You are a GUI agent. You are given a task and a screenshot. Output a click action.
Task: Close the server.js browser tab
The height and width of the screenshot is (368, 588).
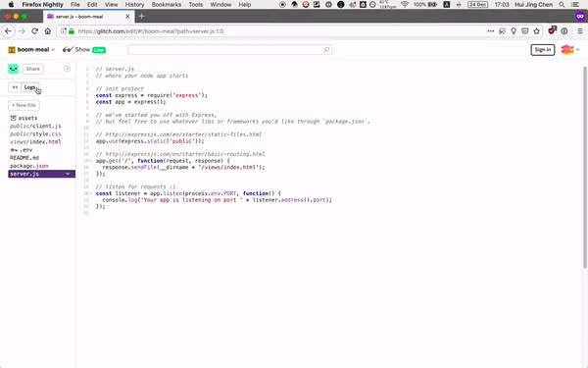127,17
